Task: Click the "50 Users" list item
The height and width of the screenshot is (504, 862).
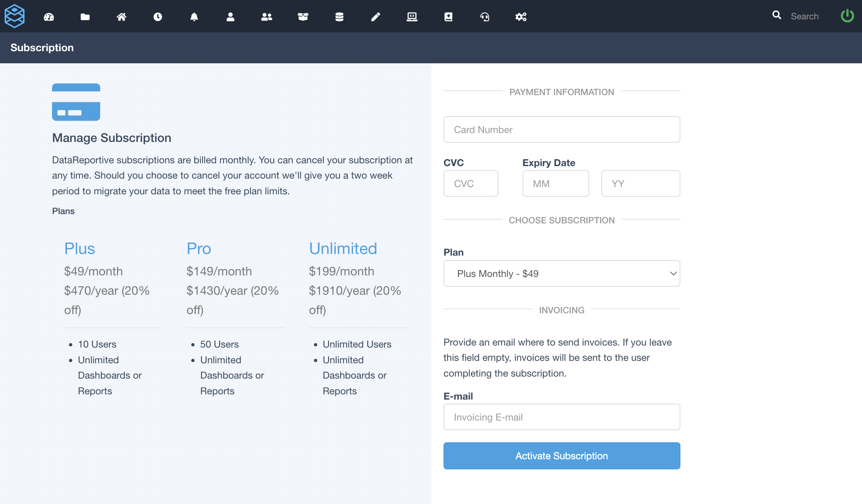Action: click(220, 344)
